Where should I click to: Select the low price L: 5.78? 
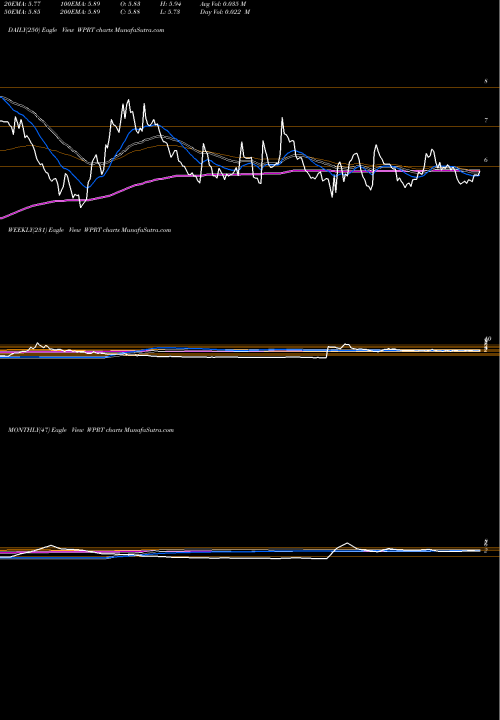coord(170,12)
